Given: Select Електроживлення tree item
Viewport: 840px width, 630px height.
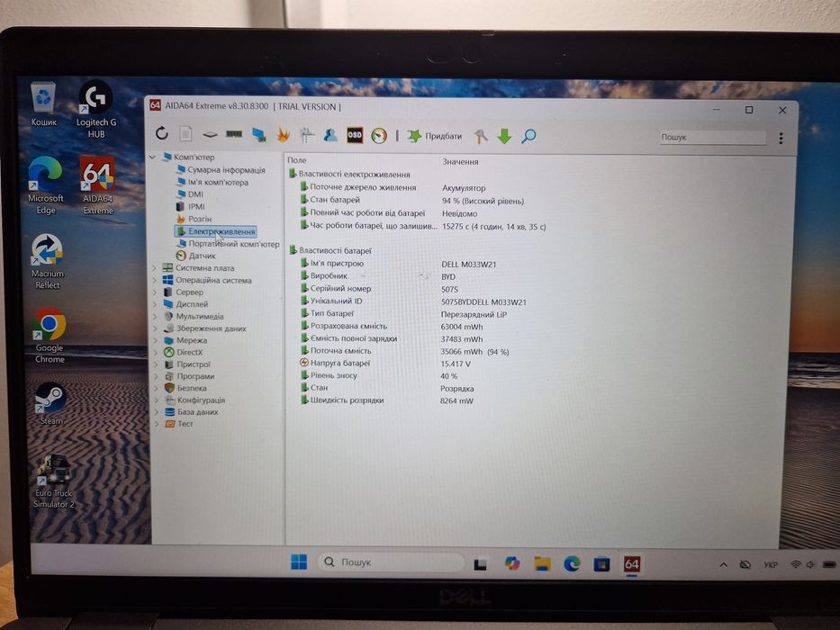Looking at the screenshot, I should pos(215,231).
